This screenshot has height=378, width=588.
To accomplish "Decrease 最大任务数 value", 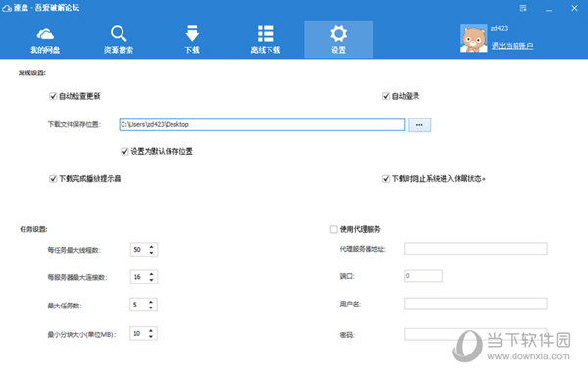I will pos(151,307).
